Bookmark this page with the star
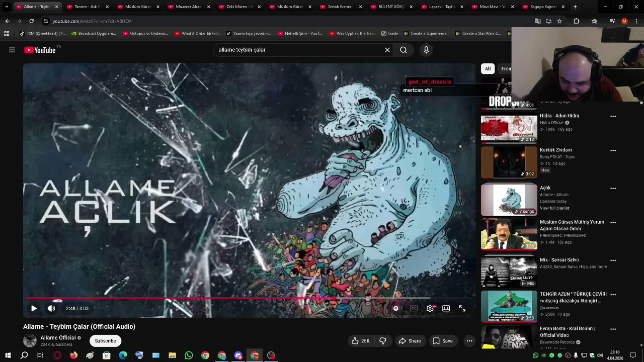Image resolution: width=644 pixels, height=362 pixels. click(559, 21)
